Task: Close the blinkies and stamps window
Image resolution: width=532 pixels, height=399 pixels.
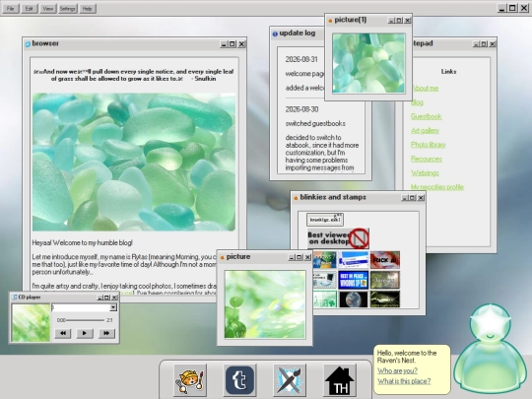Action: coord(421,198)
